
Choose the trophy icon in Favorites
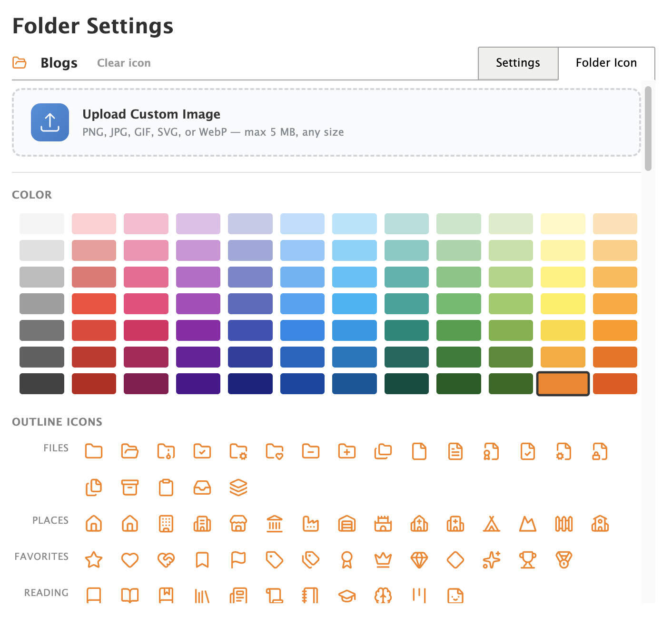coord(528,560)
